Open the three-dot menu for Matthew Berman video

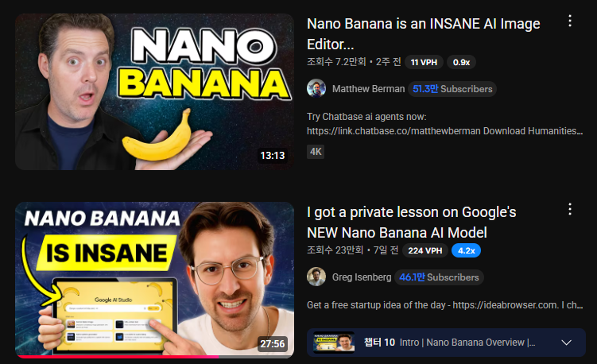(570, 21)
